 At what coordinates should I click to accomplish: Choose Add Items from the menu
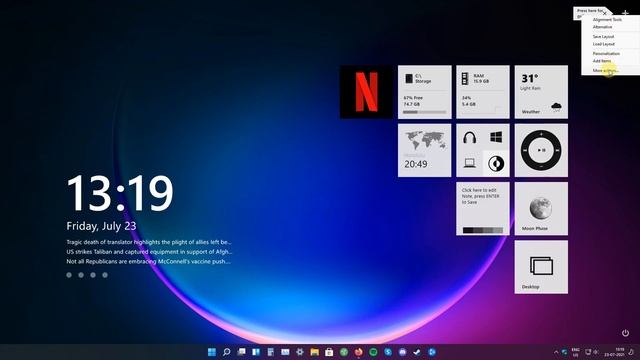click(x=602, y=61)
